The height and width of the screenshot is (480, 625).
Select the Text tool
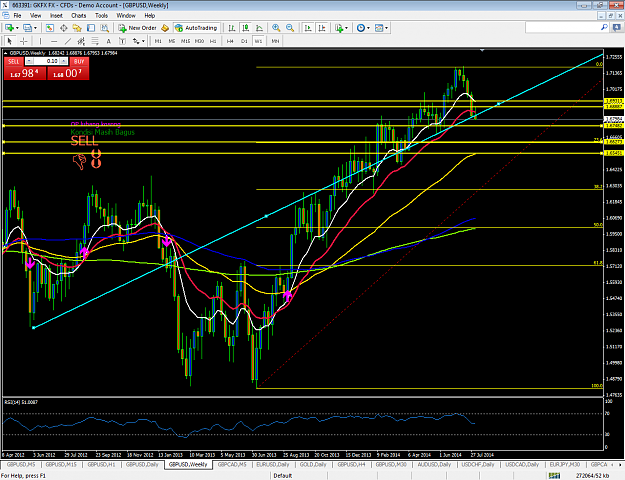(108, 41)
